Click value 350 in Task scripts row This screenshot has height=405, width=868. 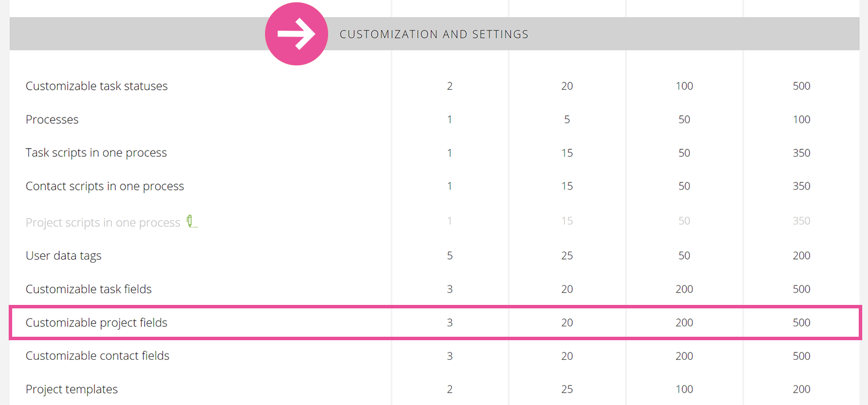tap(801, 153)
